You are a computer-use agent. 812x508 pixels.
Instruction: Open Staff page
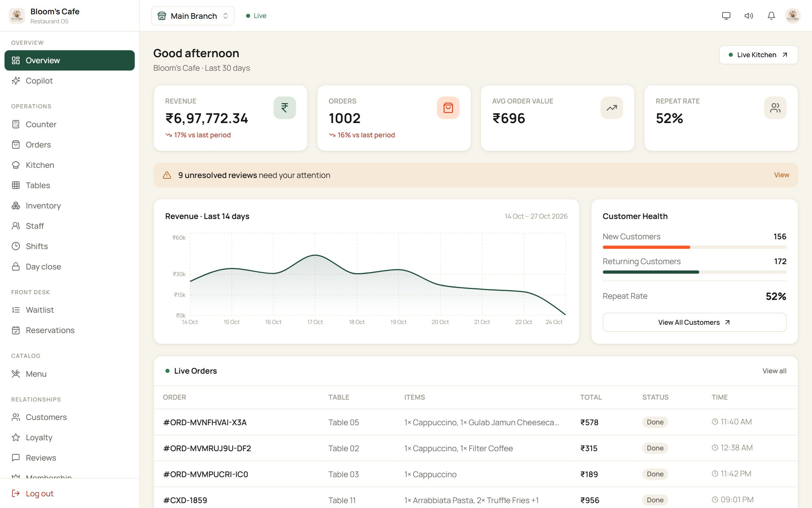(70, 226)
